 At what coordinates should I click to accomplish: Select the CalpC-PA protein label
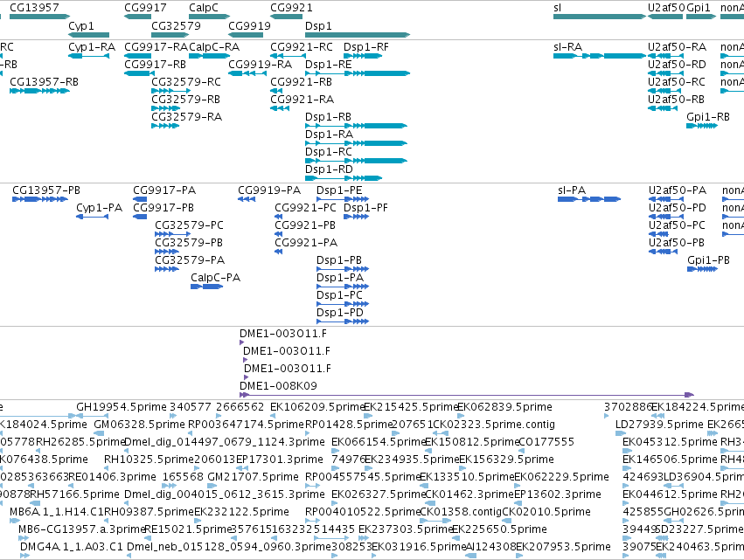215,278
